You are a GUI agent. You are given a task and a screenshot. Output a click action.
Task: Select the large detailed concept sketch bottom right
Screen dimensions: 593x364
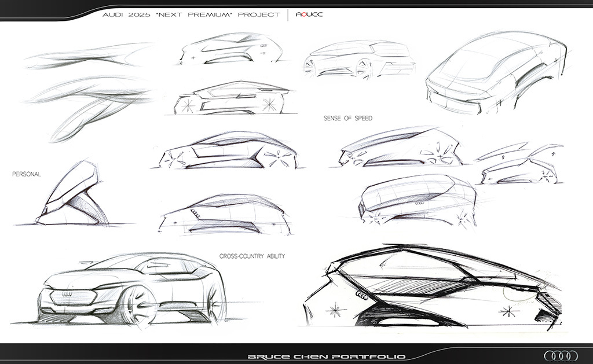pos(434,289)
